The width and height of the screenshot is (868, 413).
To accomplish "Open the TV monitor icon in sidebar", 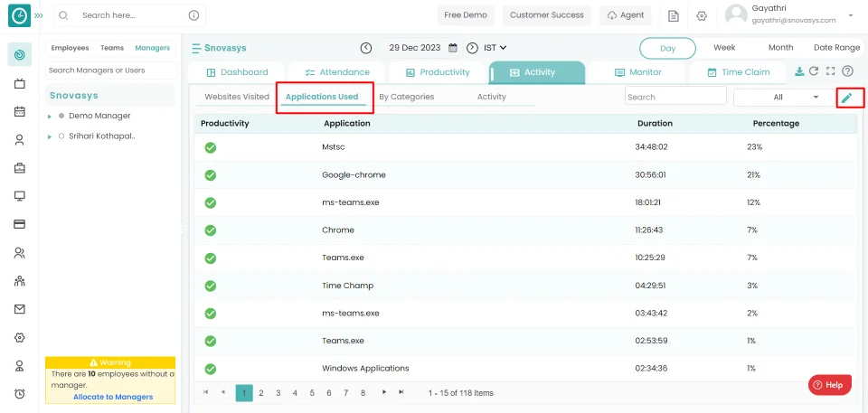I will coord(19,83).
